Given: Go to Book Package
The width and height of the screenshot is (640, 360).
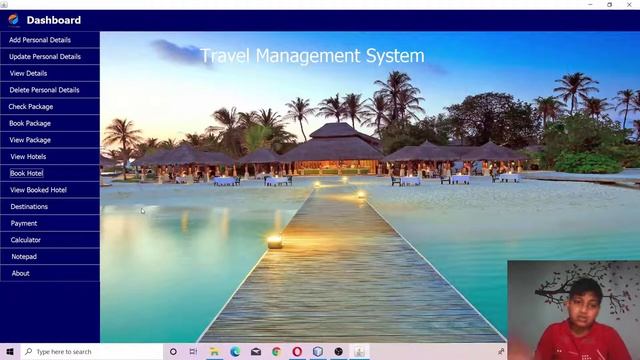Looking at the screenshot, I should point(50,124).
